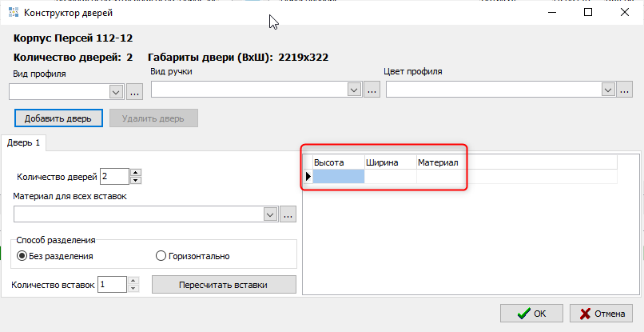Maximize the Конструктор дверей window

coord(588,13)
